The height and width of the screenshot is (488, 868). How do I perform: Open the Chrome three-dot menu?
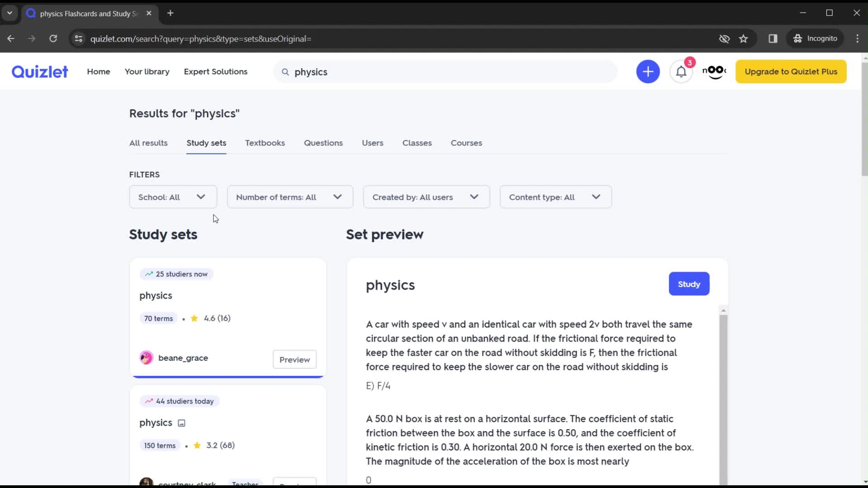(x=858, y=39)
